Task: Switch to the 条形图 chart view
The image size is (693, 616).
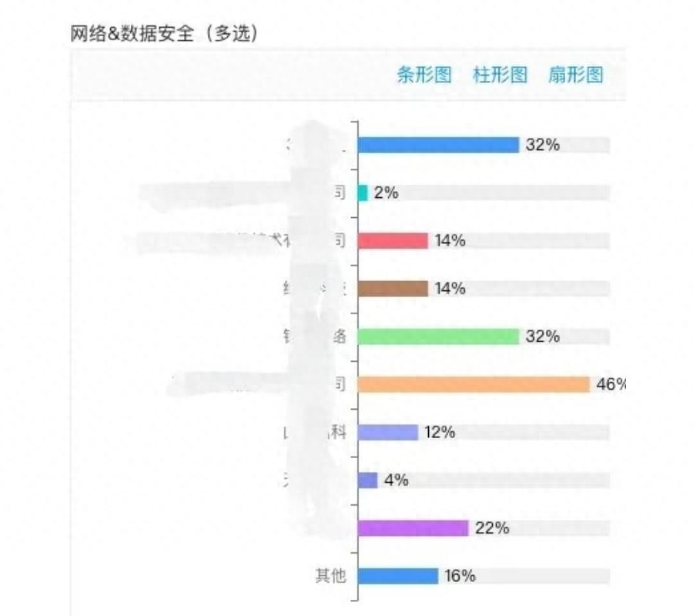Action: pos(423,74)
